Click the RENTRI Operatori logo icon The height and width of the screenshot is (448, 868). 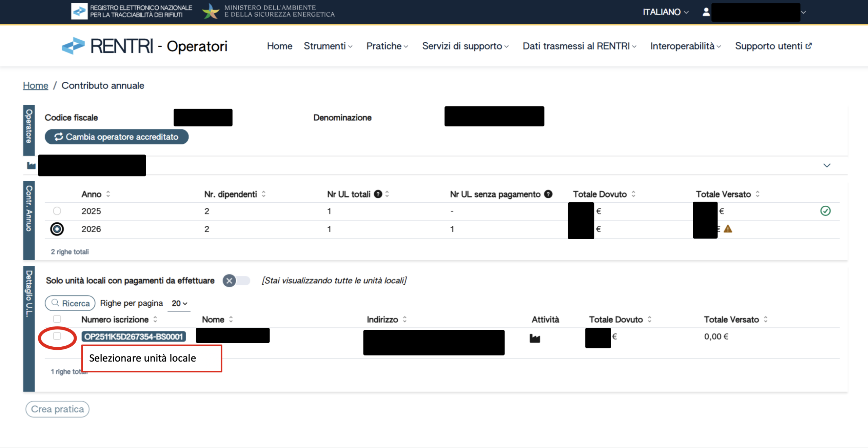(x=73, y=46)
